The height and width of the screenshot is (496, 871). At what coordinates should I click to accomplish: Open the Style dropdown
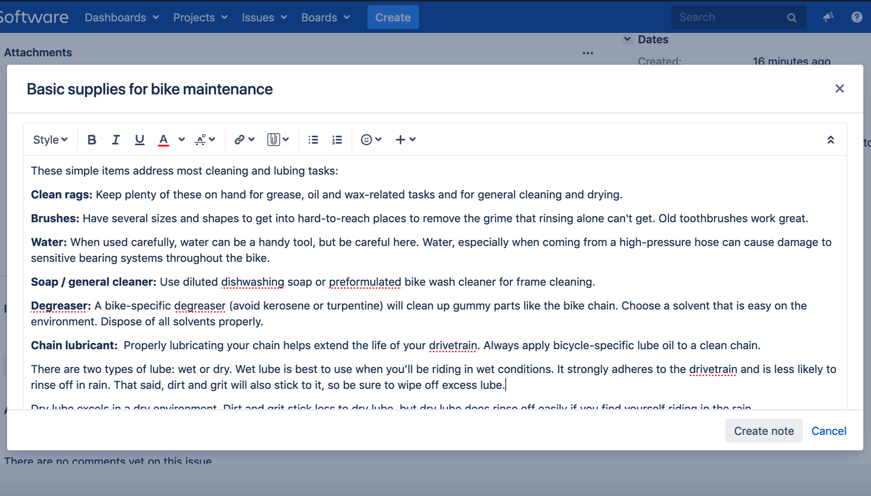pos(50,140)
